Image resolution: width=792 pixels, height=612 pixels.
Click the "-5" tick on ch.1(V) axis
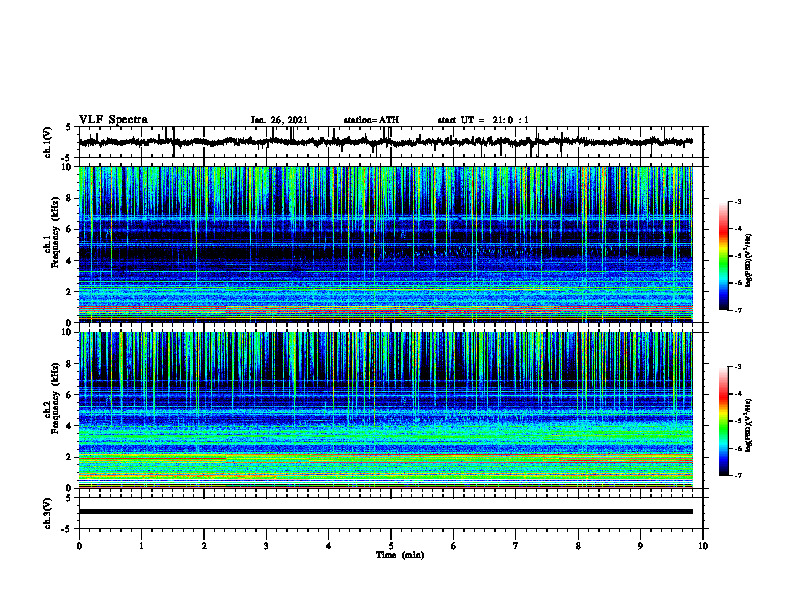click(68, 158)
